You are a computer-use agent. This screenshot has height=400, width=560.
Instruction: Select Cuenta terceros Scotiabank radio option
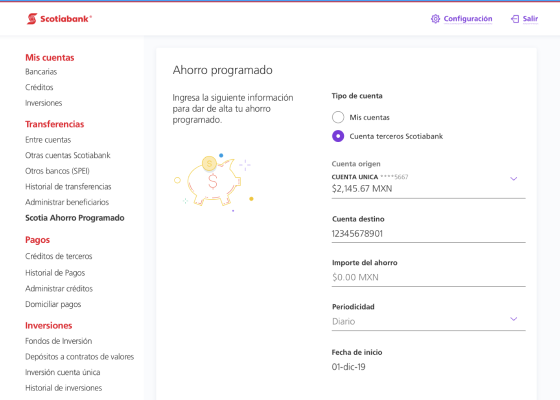[x=338, y=136]
